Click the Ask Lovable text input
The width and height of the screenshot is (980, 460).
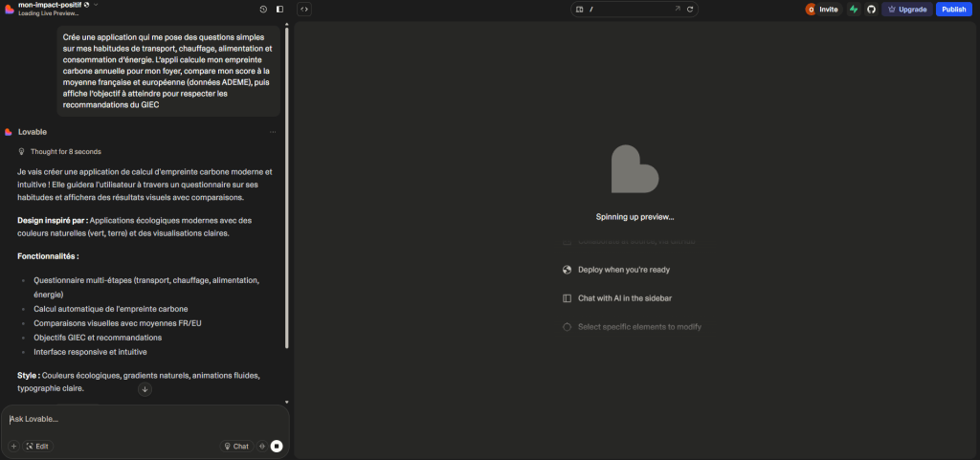(x=144, y=419)
